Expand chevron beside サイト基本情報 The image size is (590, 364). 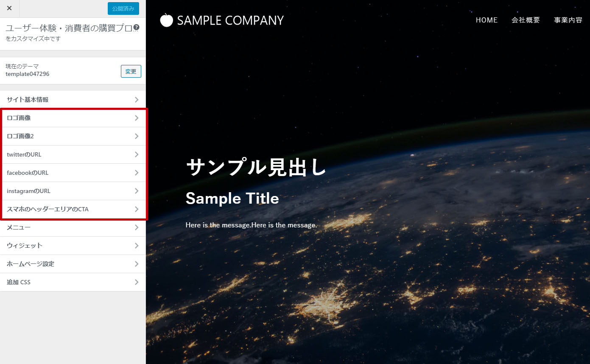[x=137, y=100]
